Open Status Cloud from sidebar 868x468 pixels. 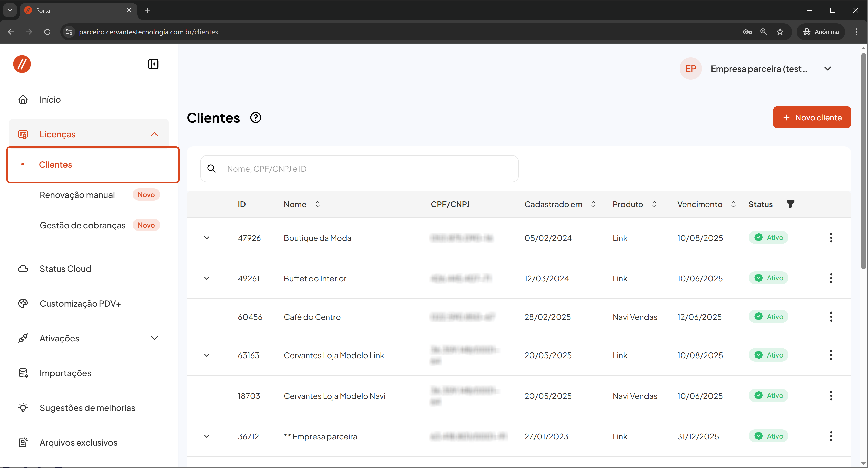(x=65, y=269)
